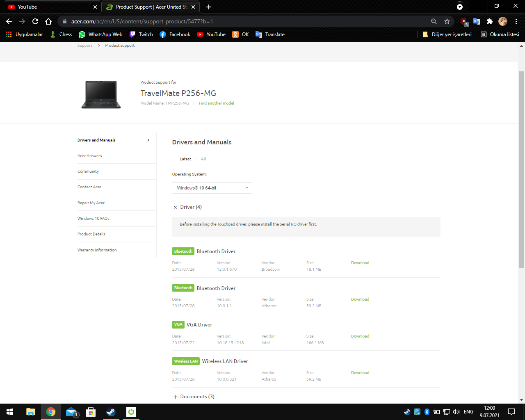Open the Translate bookmark

point(270,34)
